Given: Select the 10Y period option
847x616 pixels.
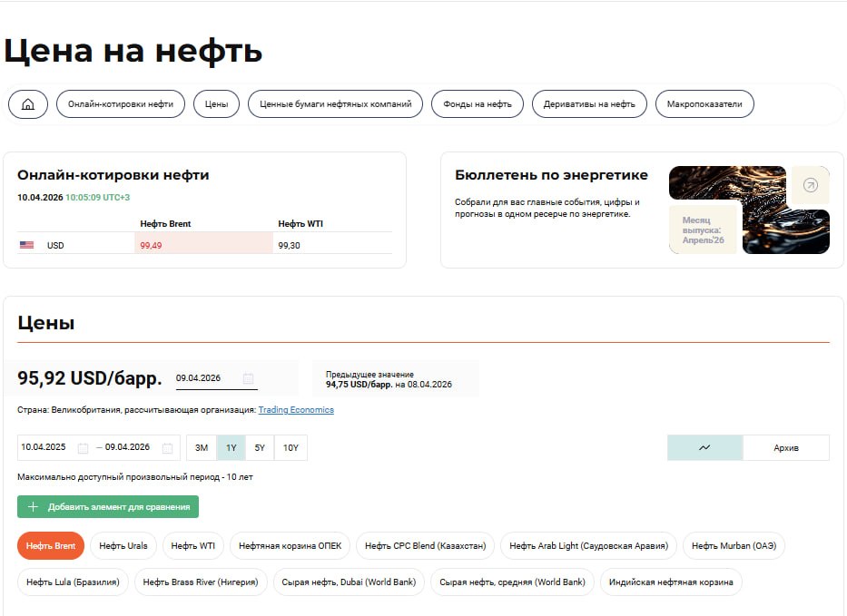Looking at the screenshot, I should [x=291, y=448].
